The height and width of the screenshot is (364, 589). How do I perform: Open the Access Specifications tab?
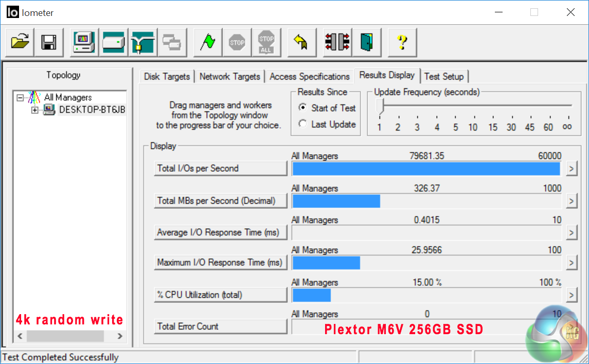pyautogui.click(x=309, y=77)
